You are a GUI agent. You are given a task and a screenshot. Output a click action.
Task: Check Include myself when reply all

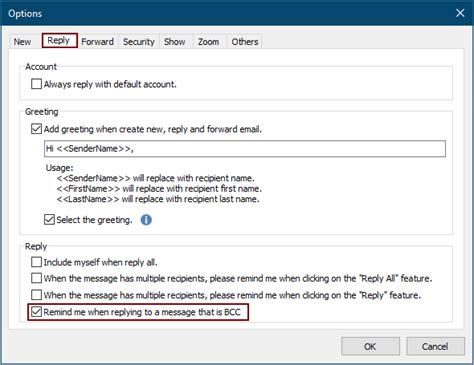point(36,262)
